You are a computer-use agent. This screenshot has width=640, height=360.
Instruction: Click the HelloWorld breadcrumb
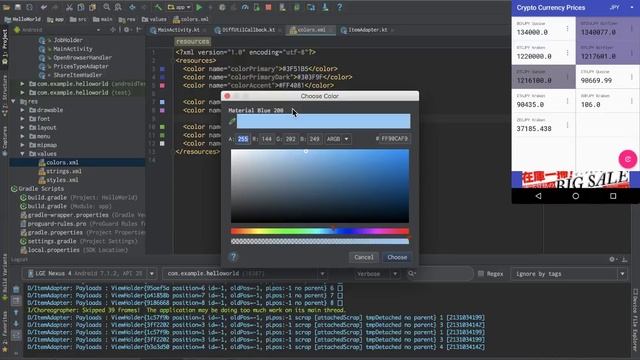pos(22,19)
